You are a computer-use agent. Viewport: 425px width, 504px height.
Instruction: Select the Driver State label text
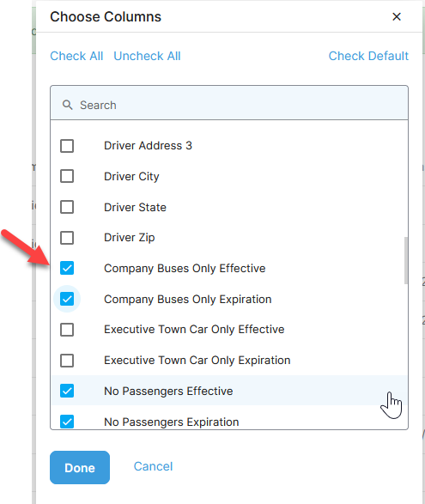click(x=135, y=207)
